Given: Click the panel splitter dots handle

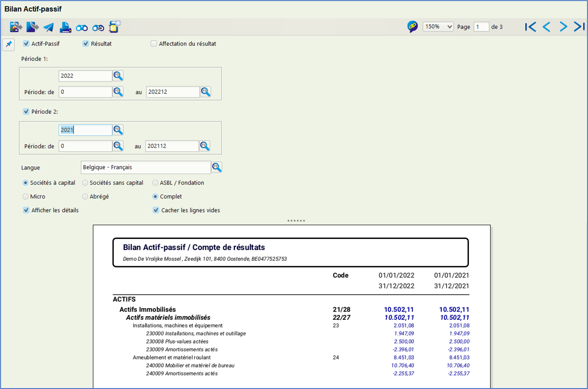Looking at the screenshot, I should pos(296,221).
